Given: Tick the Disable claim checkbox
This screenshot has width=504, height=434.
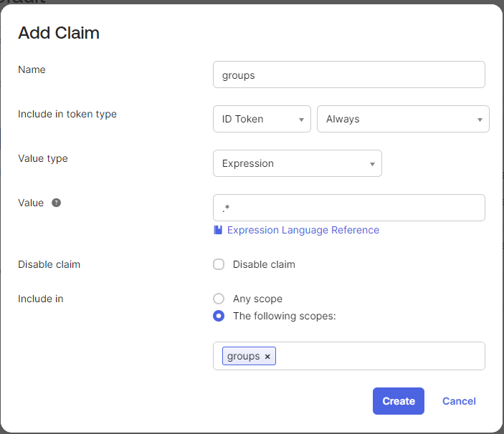Looking at the screenshot, I should (x=219, y=264).
